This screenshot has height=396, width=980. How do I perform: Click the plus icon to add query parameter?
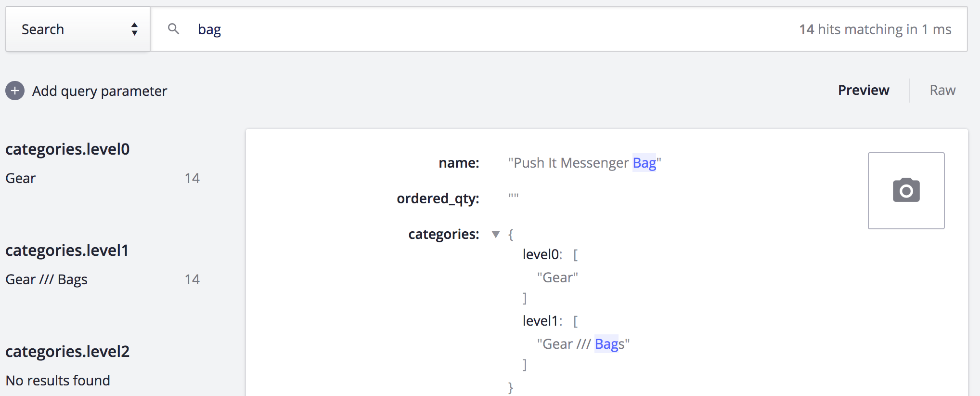click(15, 91)
